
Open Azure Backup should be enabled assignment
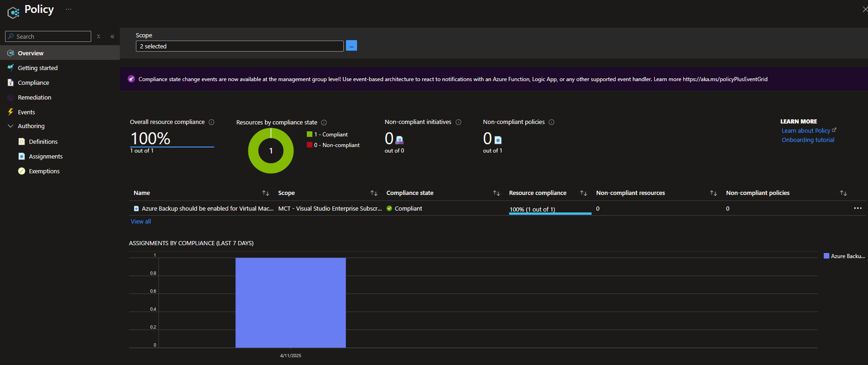[207, 208]
